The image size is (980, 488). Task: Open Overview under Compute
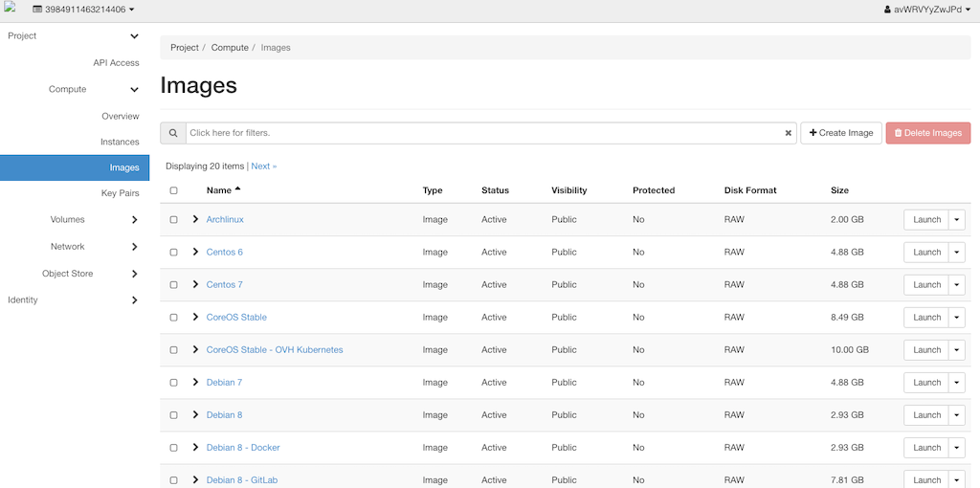pyautogui.click(x=121, y=116)
